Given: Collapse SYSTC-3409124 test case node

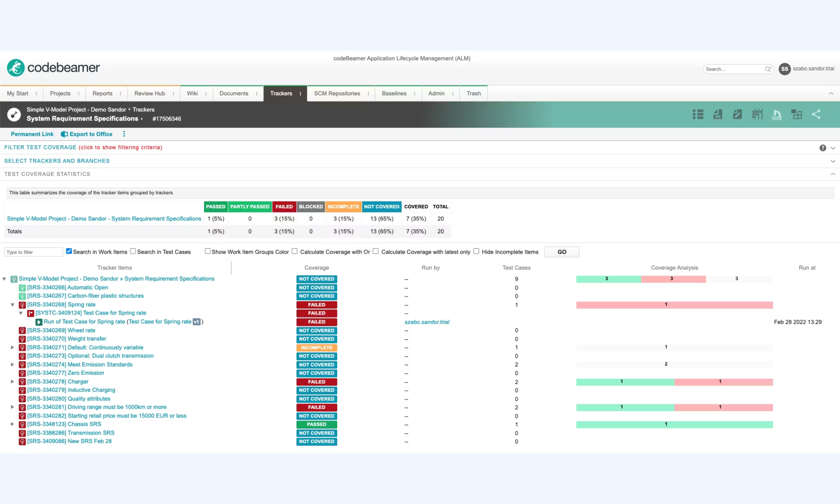Looking at the screenshot, I should click(21, 313).
